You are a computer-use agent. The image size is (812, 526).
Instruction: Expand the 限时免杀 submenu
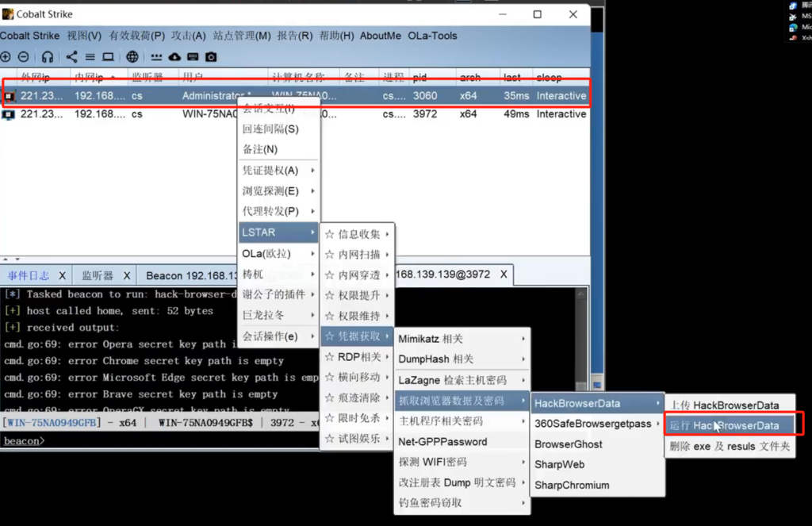[x=358, y=418]
